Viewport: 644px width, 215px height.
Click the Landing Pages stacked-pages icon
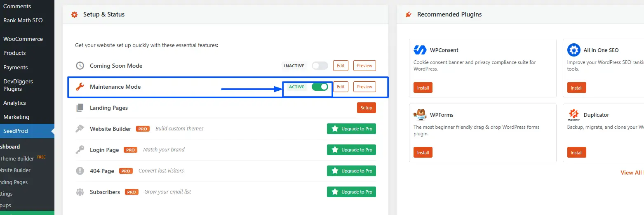tap(80, 108)
